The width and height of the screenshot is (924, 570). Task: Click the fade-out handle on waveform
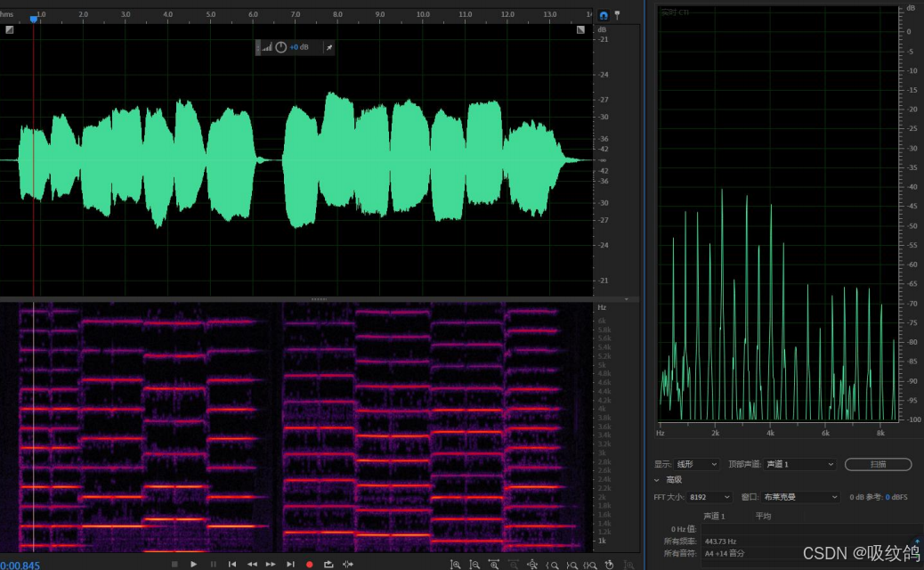580,29
